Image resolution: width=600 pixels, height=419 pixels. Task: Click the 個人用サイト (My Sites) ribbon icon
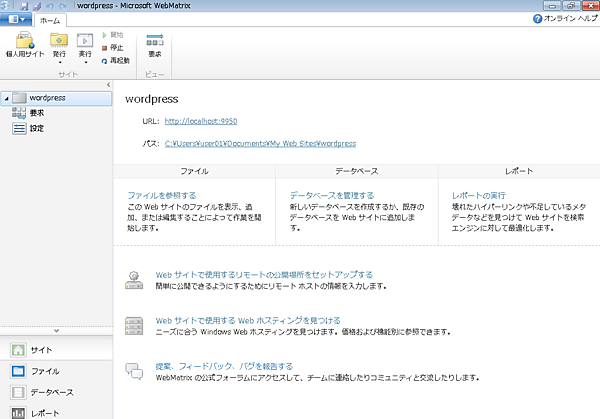pos(22,47)
